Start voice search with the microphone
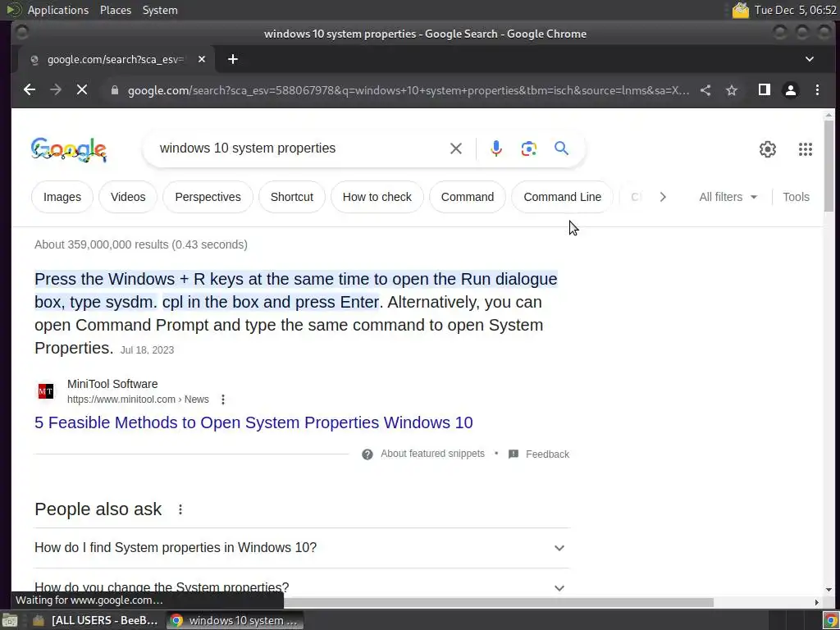 [496, 148]
